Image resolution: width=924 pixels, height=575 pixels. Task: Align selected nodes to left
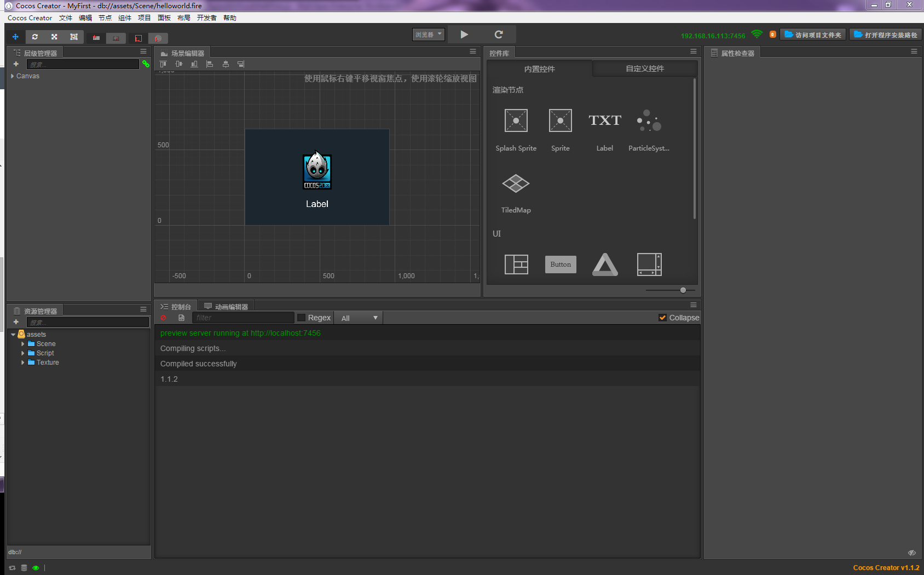(x=210, y=64)
